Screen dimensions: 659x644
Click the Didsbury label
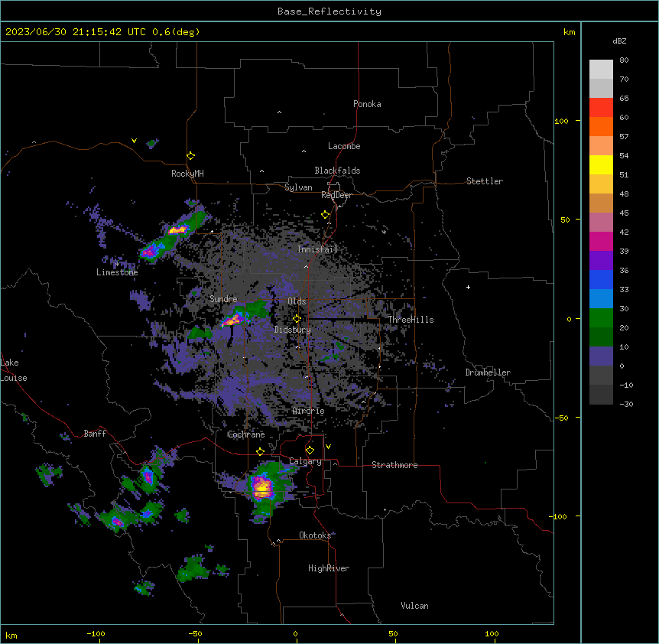click(293, 330)
